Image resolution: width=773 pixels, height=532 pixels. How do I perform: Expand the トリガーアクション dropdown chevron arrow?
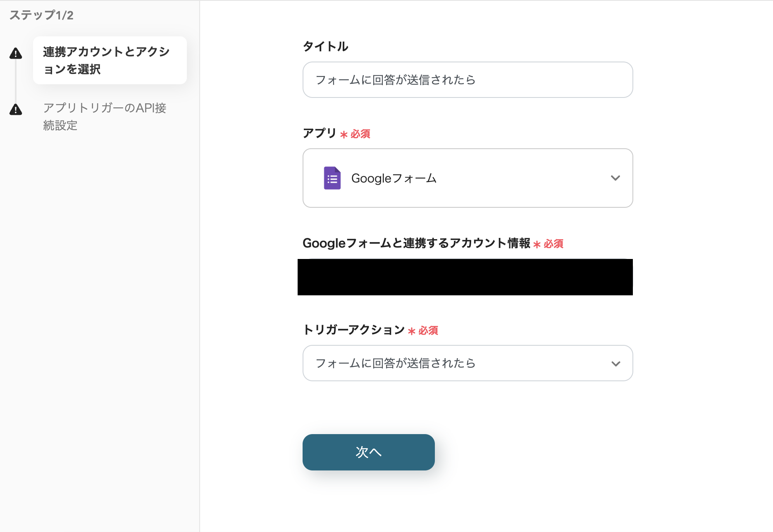[x=616, y=363]
